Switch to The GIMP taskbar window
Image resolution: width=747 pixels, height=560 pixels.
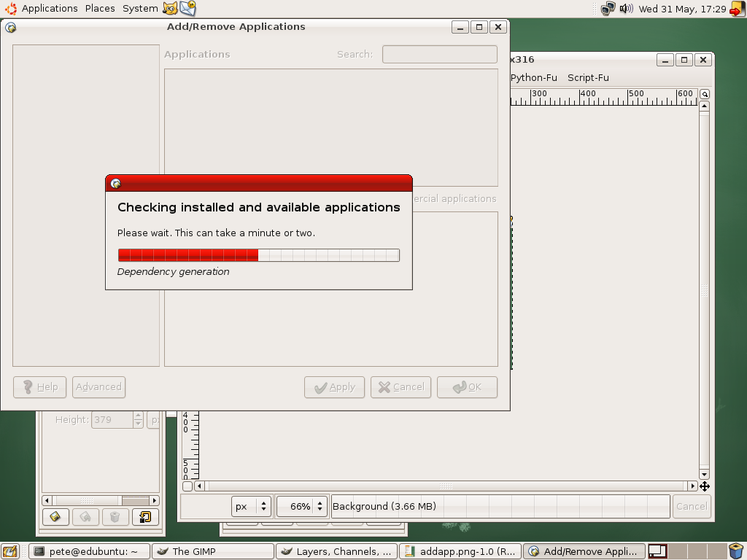214,551
